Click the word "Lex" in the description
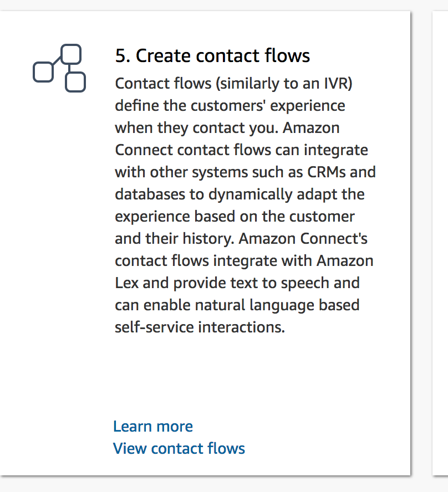This screenshot has width=448, height=492. click(x=126, y=283)
